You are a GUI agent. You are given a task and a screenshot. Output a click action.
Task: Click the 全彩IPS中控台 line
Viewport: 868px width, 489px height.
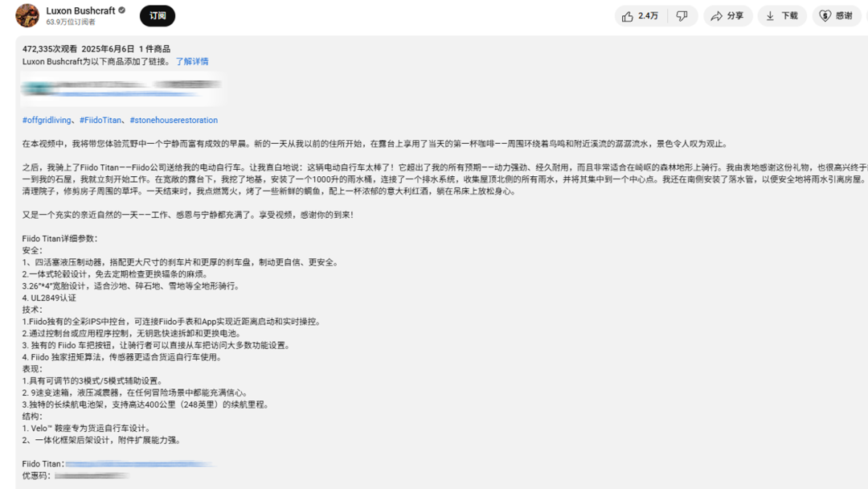[x=172, y=322]
